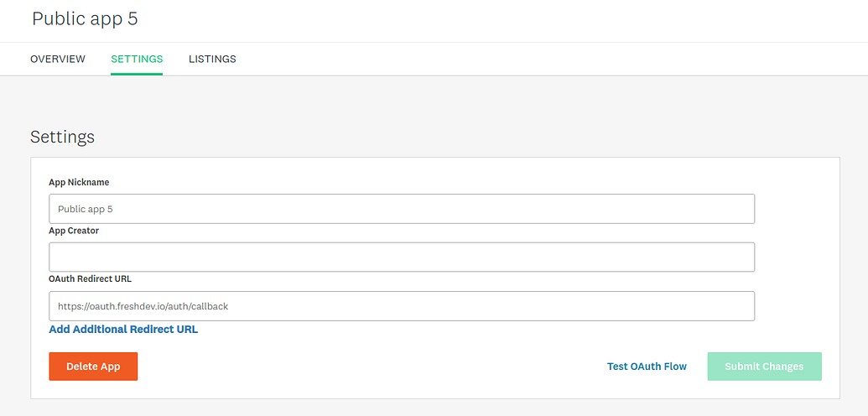Viewport: 868px width, 416px height.
Task: Open the Overview tab
Action: [58, 59]
